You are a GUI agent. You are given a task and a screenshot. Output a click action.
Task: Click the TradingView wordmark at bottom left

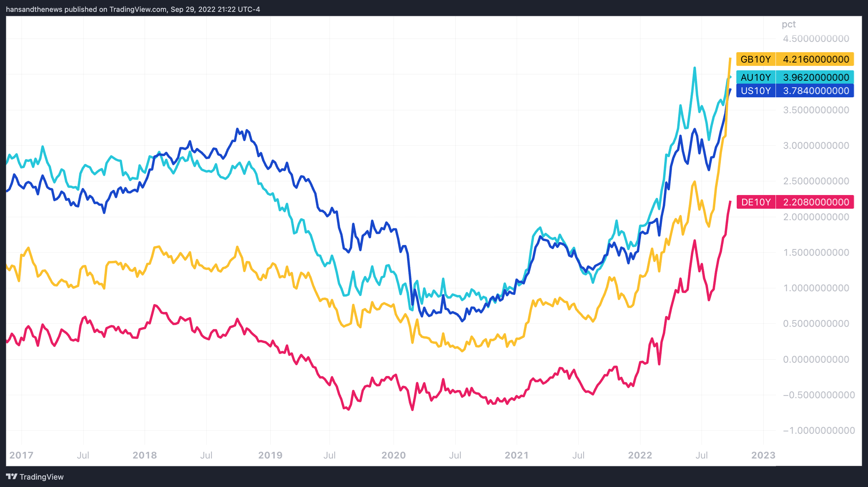[41, 477]
